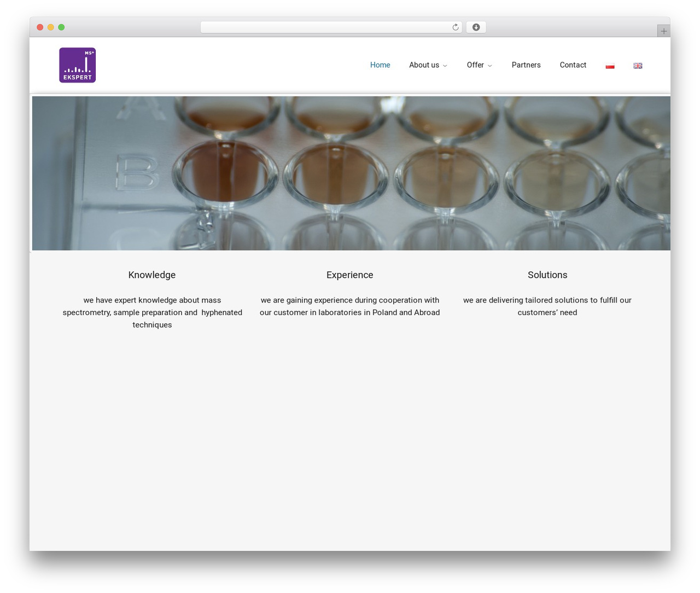Open downloads with the arrow icon
Viewport: 700px width, 593px height.
[x=476, y=27]
